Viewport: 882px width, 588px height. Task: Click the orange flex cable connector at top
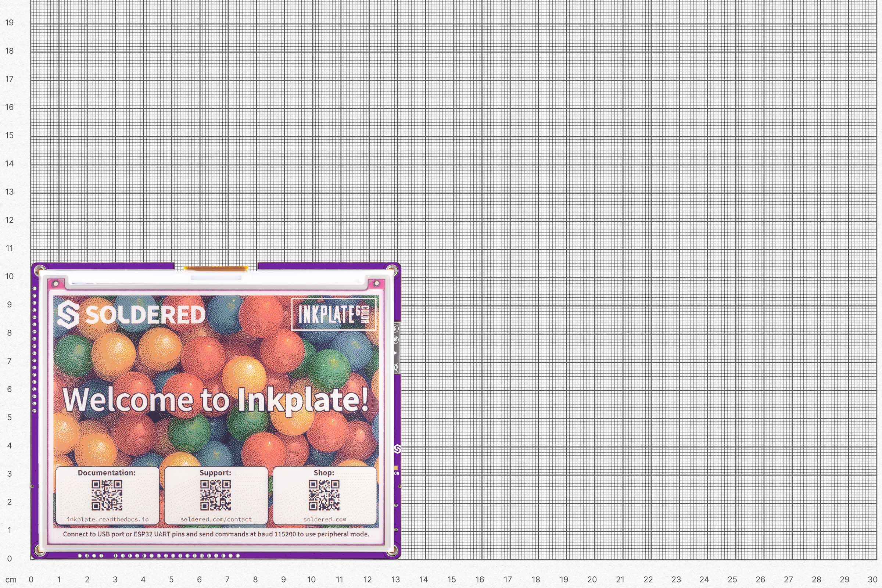(x=216, y=269)
